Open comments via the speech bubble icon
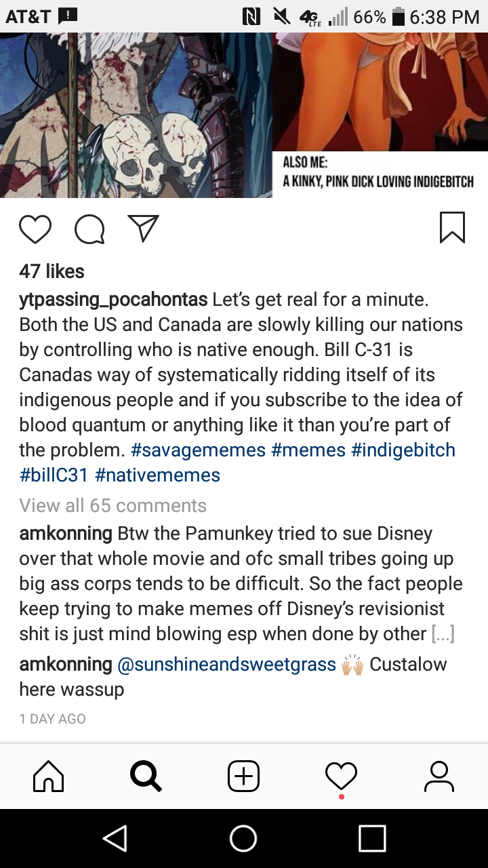This screenshot has width=488, height=868. 89,229
